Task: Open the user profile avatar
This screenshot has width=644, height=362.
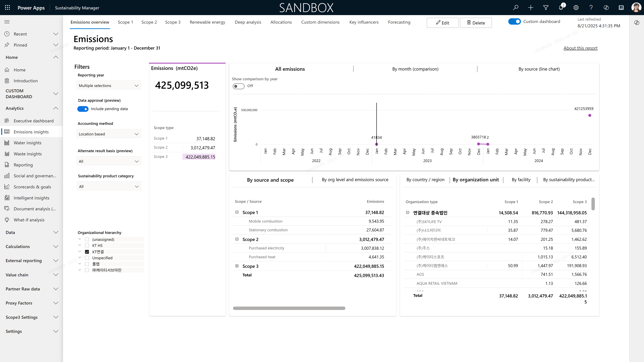Action: pyautogui.click(x=636, y=8)
